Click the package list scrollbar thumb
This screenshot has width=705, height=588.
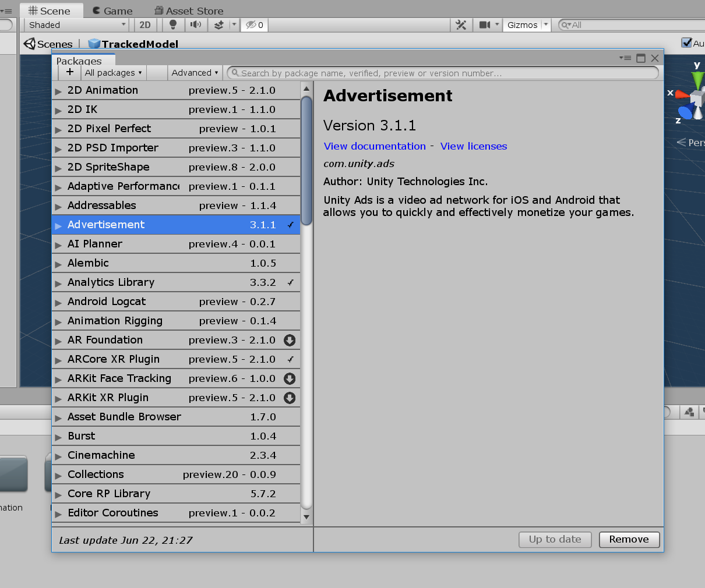306,160
